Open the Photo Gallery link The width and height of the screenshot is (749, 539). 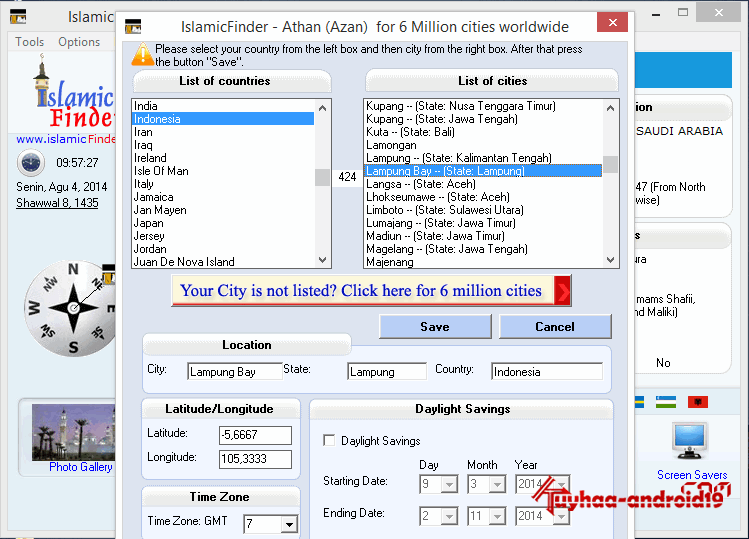click(81, 467)
